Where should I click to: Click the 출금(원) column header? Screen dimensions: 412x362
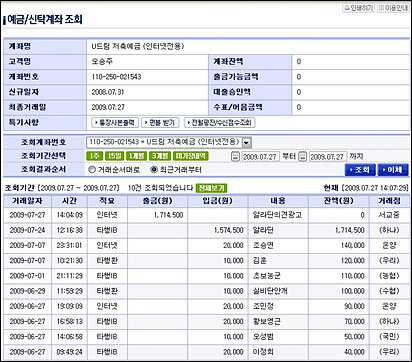(x=157, y=201)
